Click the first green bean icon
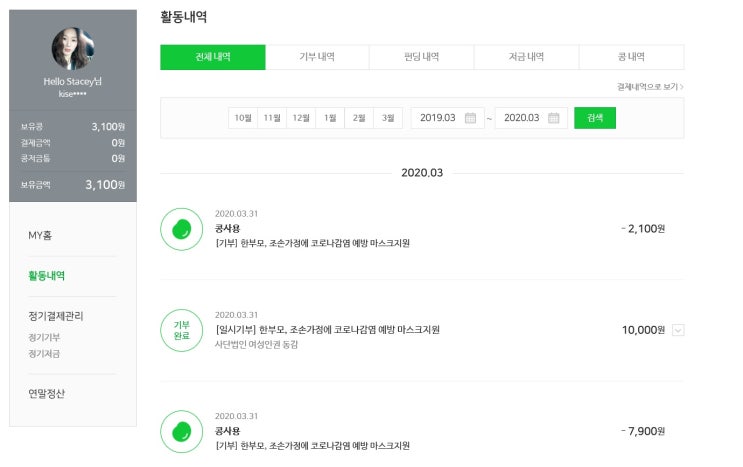Screen dimensions: 743x467 (182, 229)
